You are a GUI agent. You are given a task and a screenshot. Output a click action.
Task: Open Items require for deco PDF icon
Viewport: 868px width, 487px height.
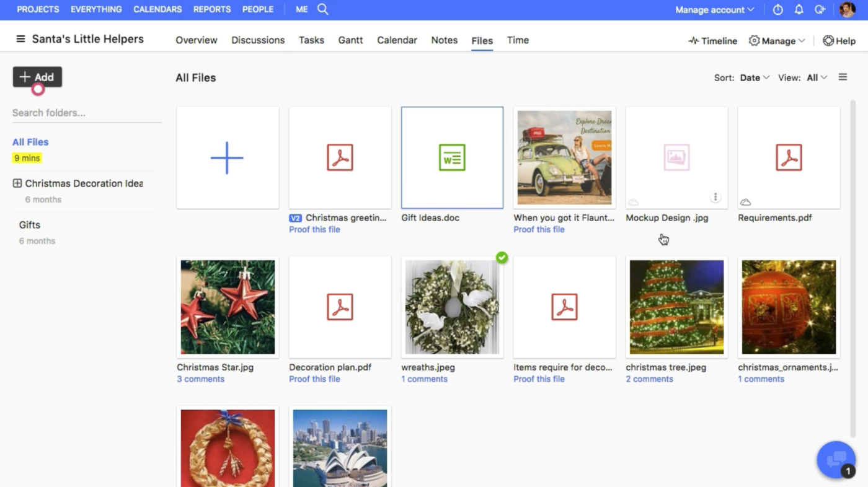coord(564,307)
